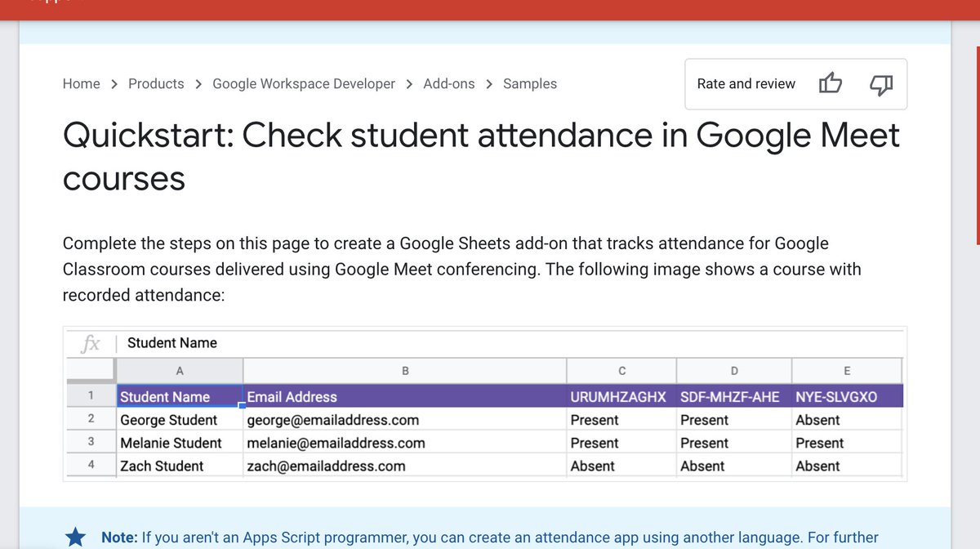Viewport: 980px width, 549px height.
Task: Click 'zach@emailaddress.com' cell
Action: 405,465
